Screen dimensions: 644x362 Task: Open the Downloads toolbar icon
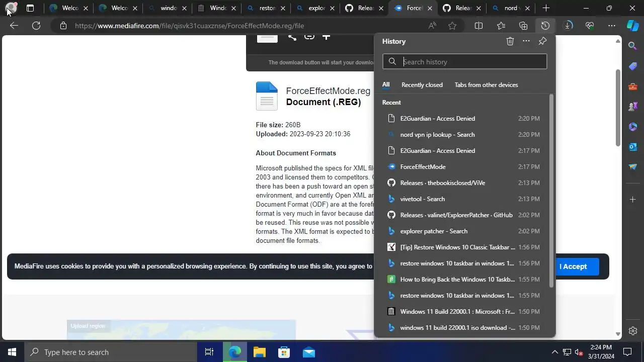[568, 26]
